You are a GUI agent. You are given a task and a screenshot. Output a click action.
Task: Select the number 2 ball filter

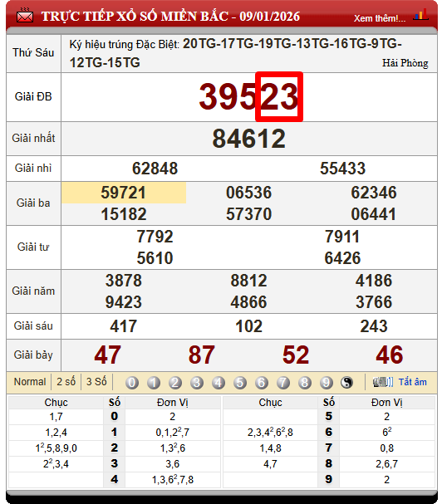tap(175, 383)
